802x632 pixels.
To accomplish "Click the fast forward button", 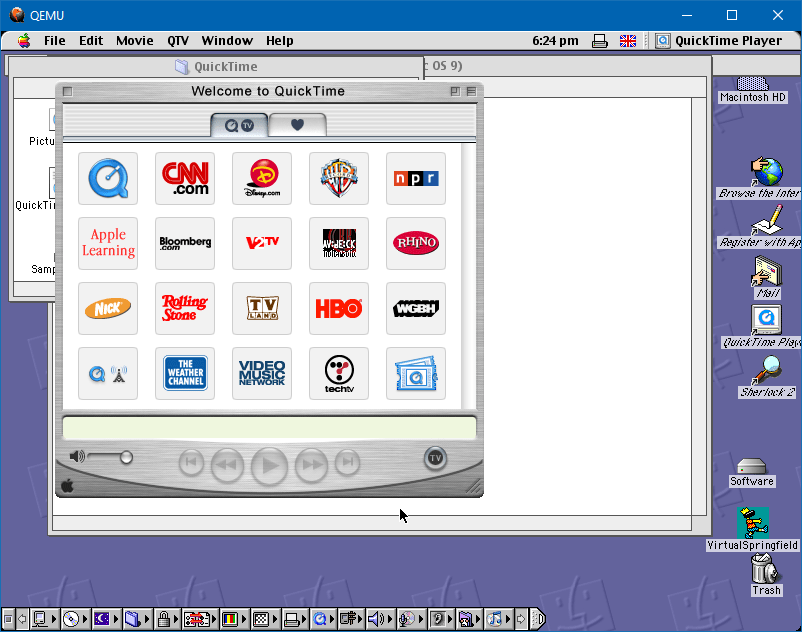I will pos(311,464).
